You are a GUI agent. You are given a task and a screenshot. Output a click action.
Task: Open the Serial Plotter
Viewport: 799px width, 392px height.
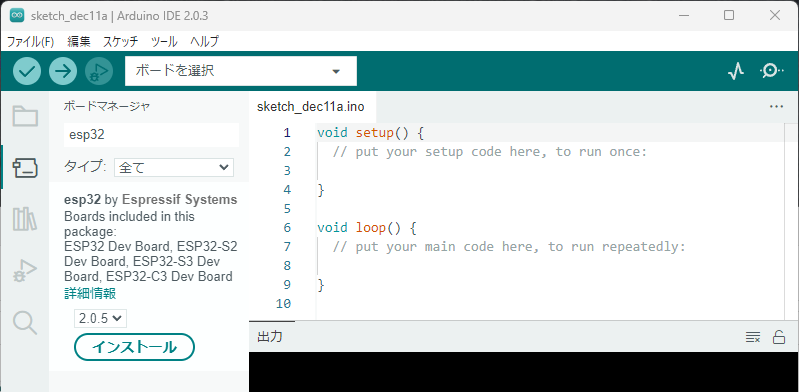735,71
